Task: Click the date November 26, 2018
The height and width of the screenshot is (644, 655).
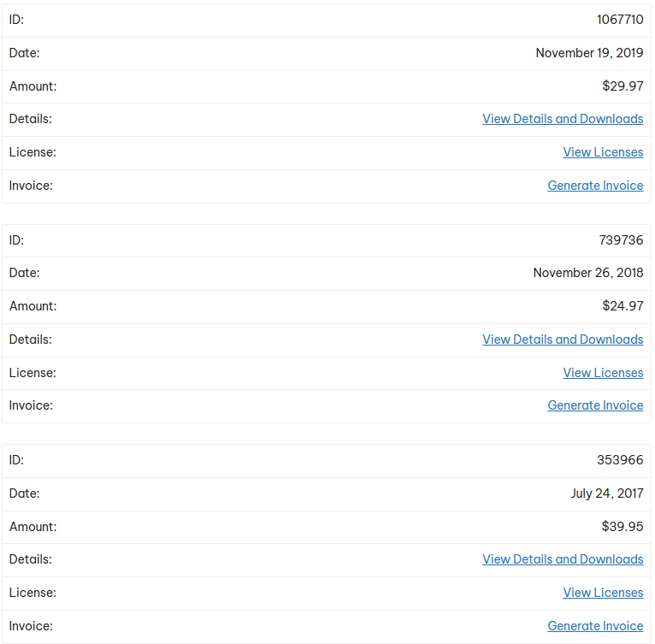Action: (588, 274)
